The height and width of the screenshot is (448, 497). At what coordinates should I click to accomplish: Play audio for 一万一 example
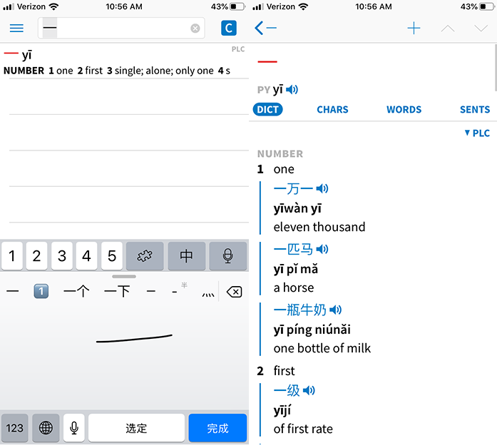coord(323,189)
